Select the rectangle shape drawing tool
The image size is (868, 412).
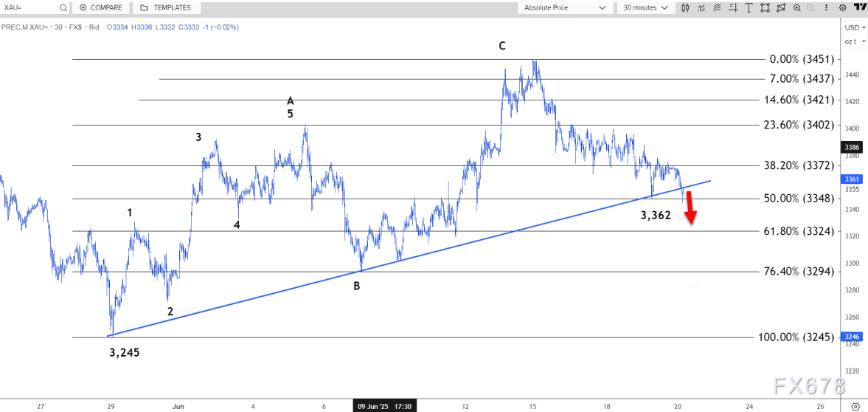pyautogui.click(x=765, y=7)
